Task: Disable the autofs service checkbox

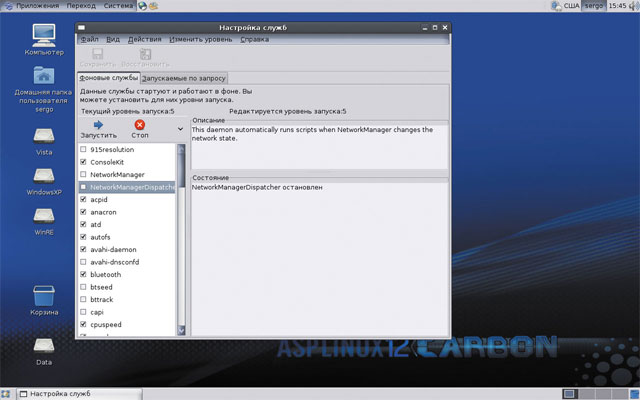Action: point(83,237)
